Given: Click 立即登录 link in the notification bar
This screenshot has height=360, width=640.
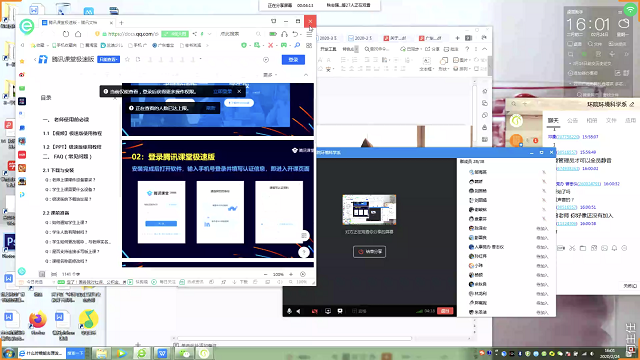Looking at the screenshot, I should (222, 91).
